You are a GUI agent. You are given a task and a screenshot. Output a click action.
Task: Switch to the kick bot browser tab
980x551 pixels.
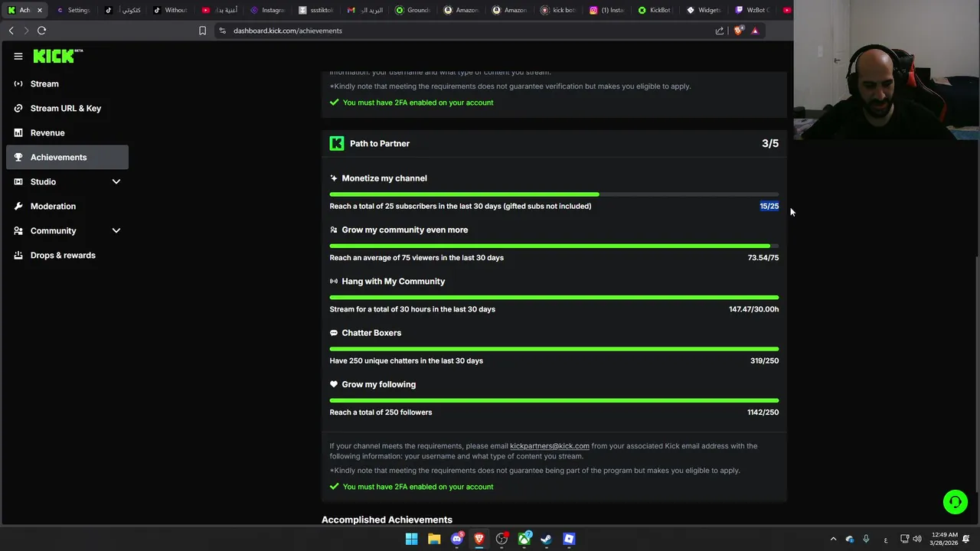click(558, 10)
